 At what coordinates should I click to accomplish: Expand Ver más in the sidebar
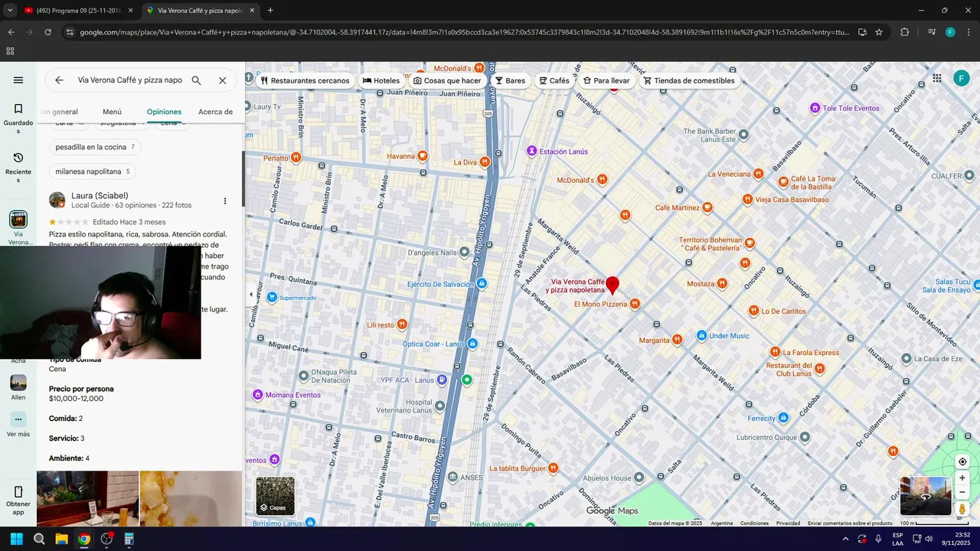tap(18, 425)
